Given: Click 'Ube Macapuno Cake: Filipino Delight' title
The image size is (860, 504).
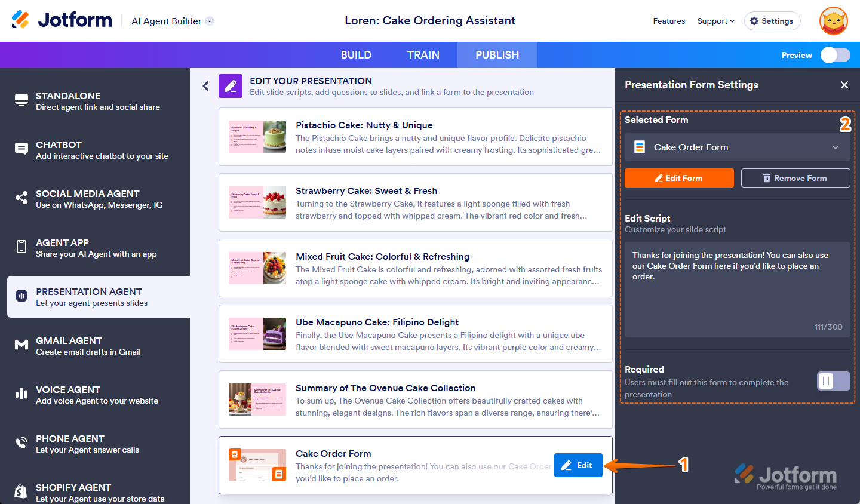Looking at the screenshot, I should click(x=377, y=322).
